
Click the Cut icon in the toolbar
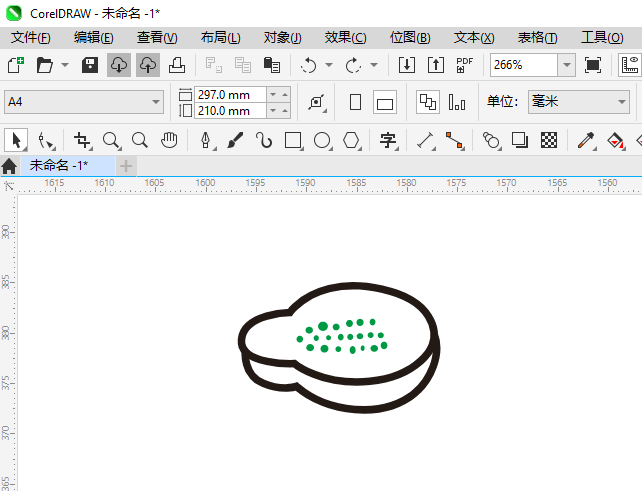[214, 65]
